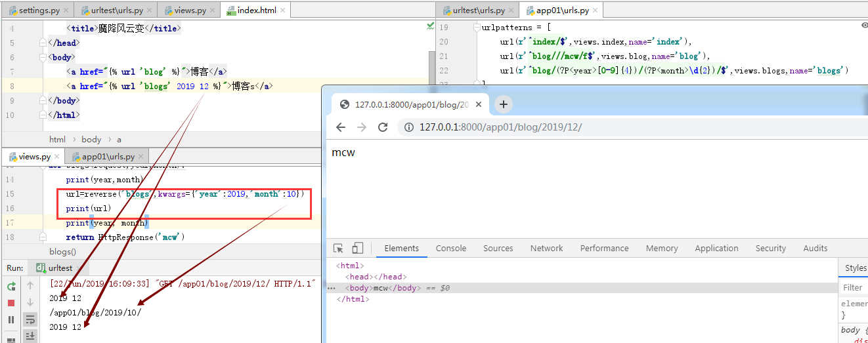Open the DevTools Memory tab

(662, 248)
